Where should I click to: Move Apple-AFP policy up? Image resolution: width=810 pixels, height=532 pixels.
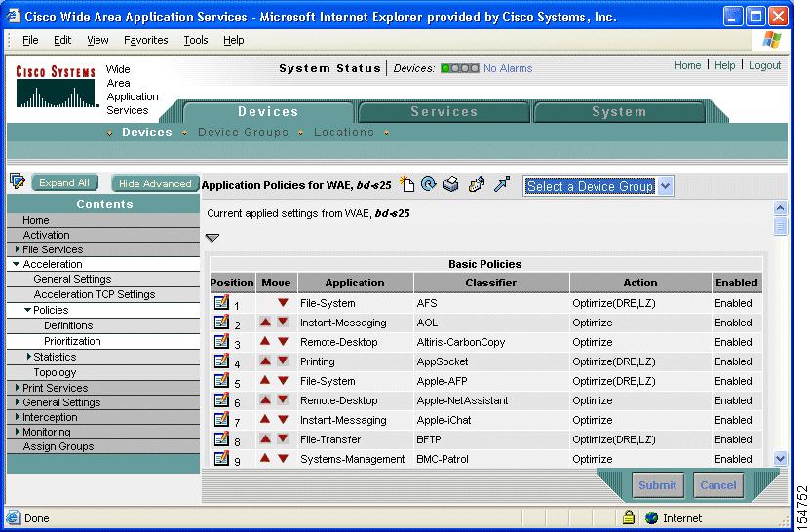point(265,380)
